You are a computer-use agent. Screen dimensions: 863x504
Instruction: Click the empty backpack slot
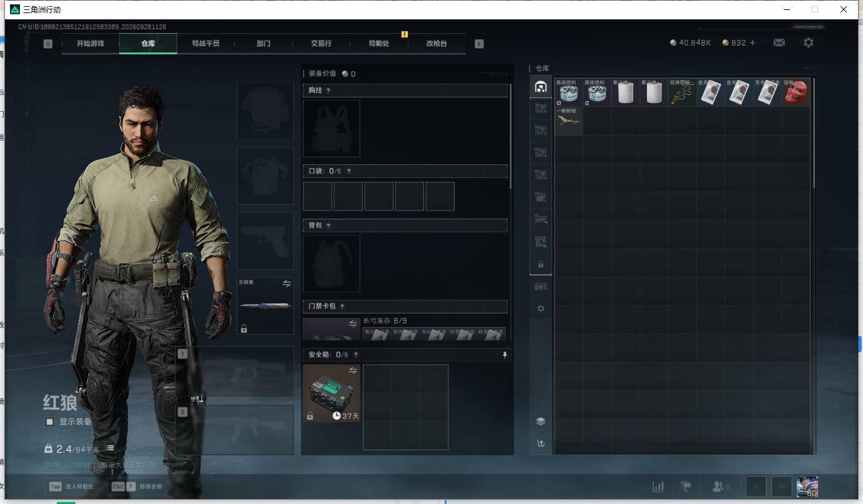332,264
